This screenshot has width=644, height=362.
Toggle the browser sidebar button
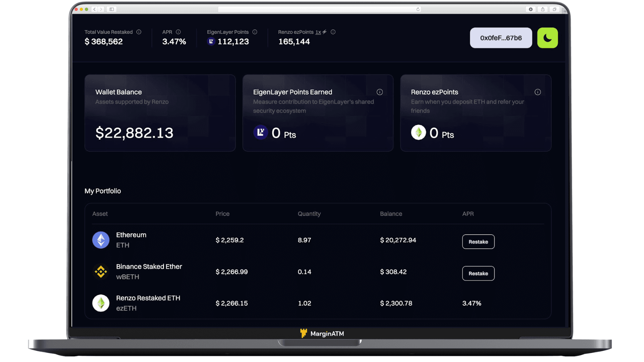(112, 9)
